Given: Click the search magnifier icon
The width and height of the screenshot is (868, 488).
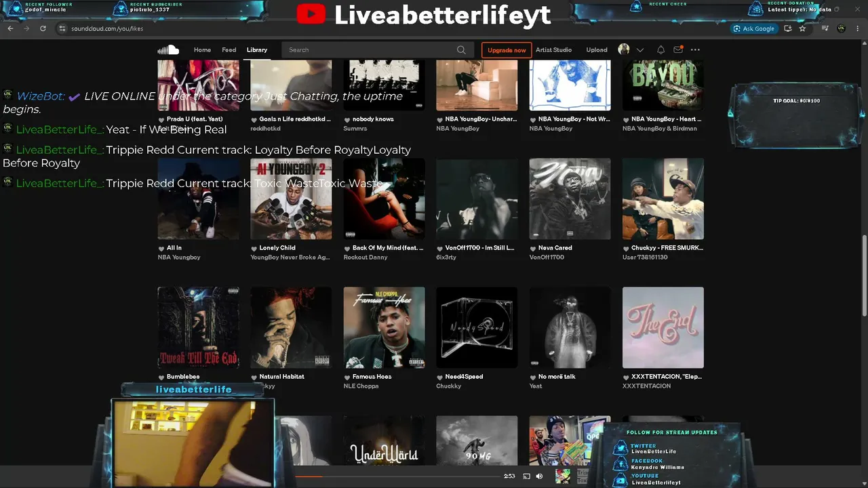Looking at the screenshot, I should click(461, 49).
